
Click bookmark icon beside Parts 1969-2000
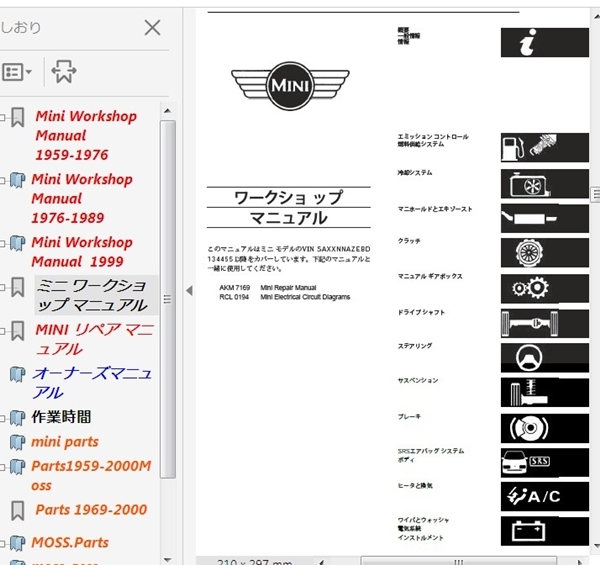click(18, 511)
